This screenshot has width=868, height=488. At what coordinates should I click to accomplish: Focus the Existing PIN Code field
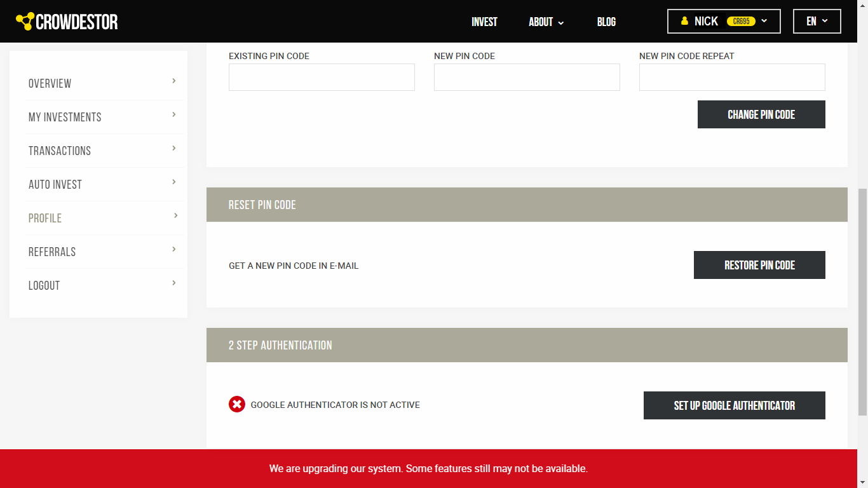(322, 77)
